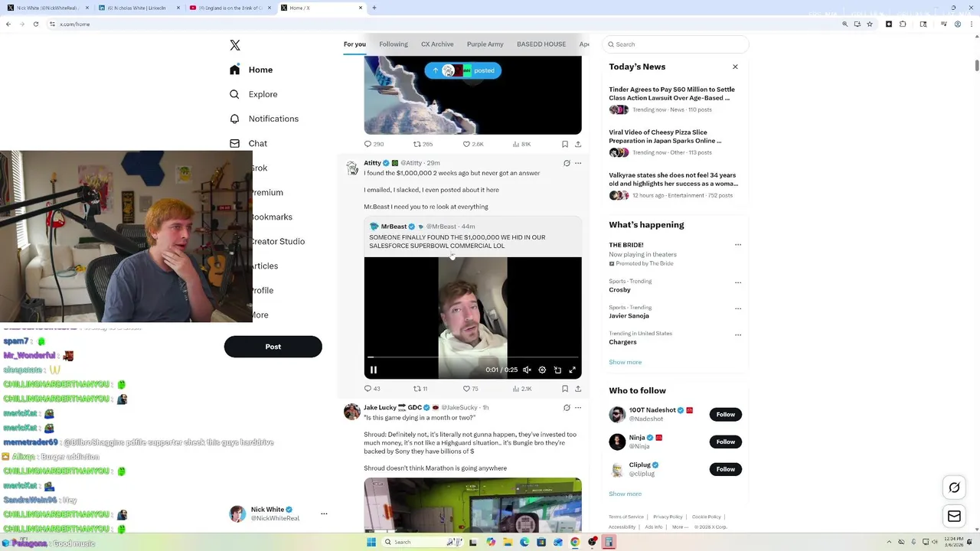Image resolution: width=980 pixels, height=551 pixels.
Task: Close the Today's News panel
Action: [735, 67]
